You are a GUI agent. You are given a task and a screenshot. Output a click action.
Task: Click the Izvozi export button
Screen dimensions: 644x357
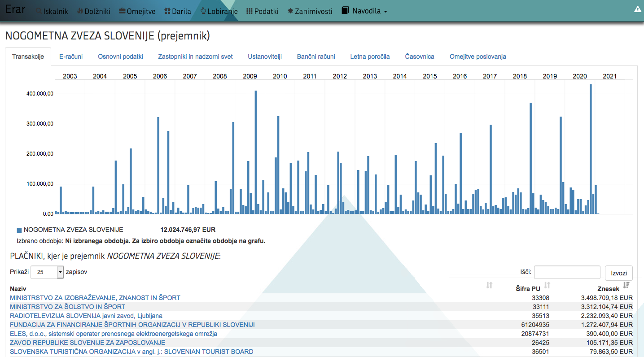619,273
